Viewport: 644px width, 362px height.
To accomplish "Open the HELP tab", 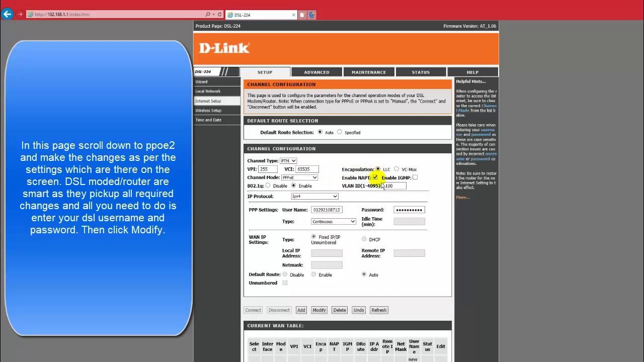I will 472,72.
